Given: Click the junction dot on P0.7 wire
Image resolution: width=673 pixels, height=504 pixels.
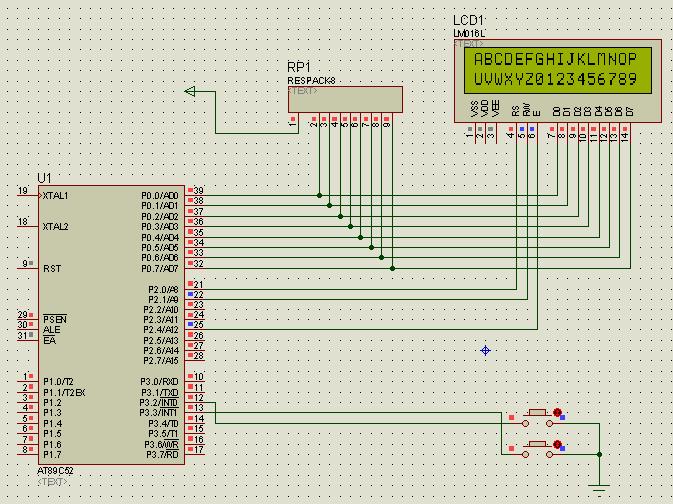Looking at the screenshot, I should [392, 268].
